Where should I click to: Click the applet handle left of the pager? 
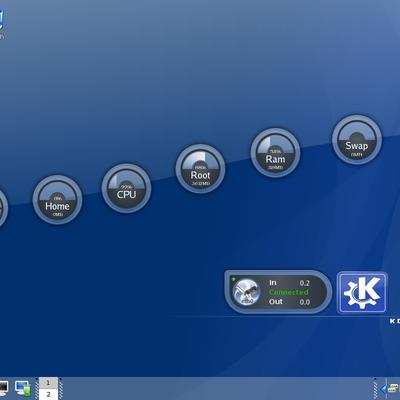pyautogui.click(x=37, y=389)
